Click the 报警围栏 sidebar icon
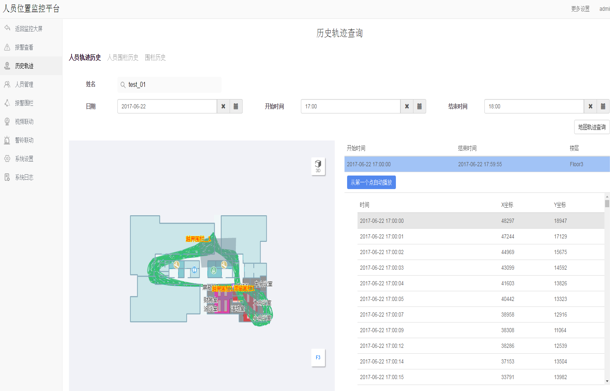This screenshot has width=610, height=391. pos(7,103)
